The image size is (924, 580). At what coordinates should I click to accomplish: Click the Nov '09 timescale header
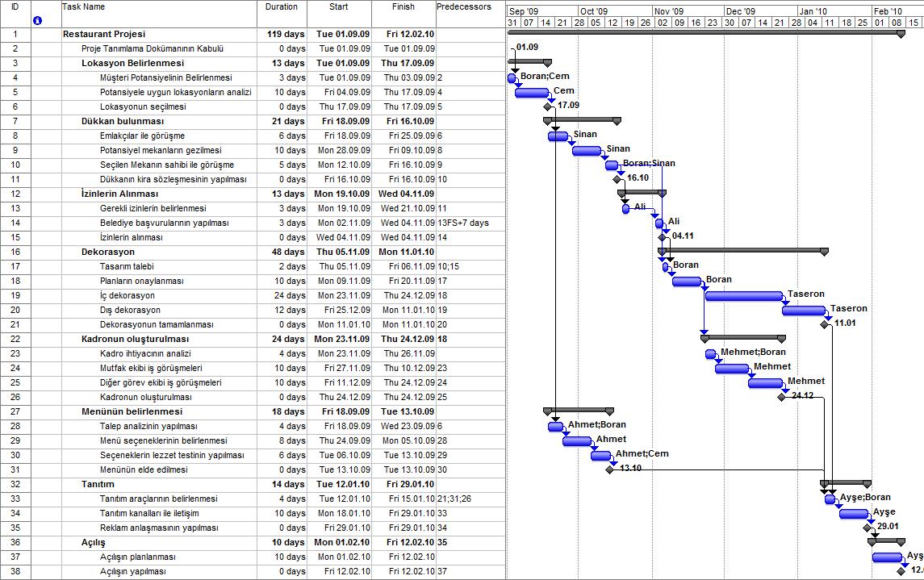(668, 11)
